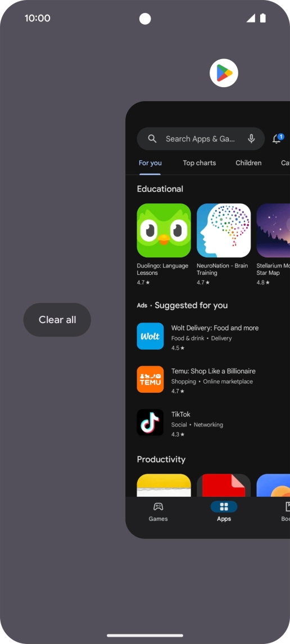The image size is (290, 644).
Task: Switch to the Children tab
Action: [x=248, y=162]
